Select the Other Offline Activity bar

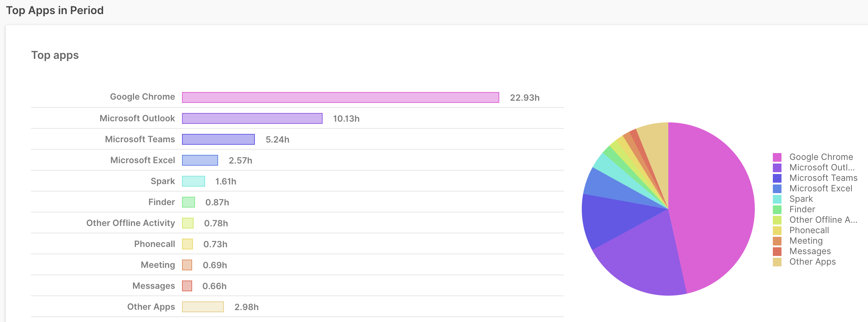tap(188, 223)
